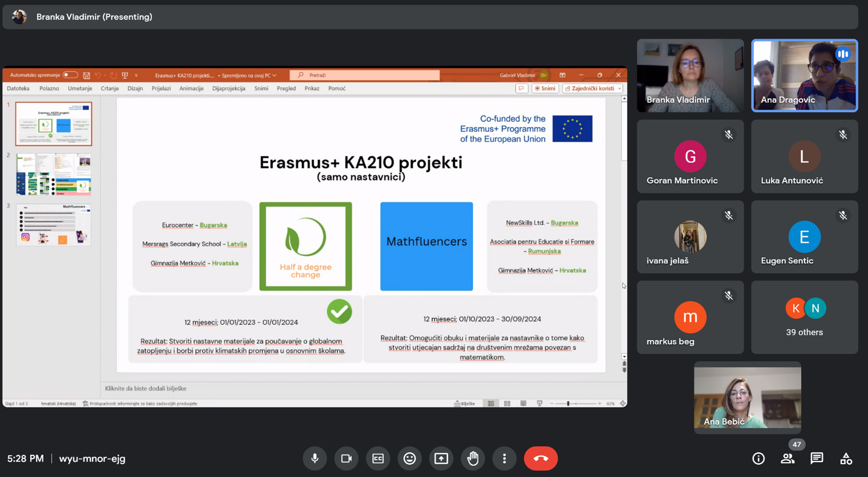Fit slide to window icon

tap(623, 404)
